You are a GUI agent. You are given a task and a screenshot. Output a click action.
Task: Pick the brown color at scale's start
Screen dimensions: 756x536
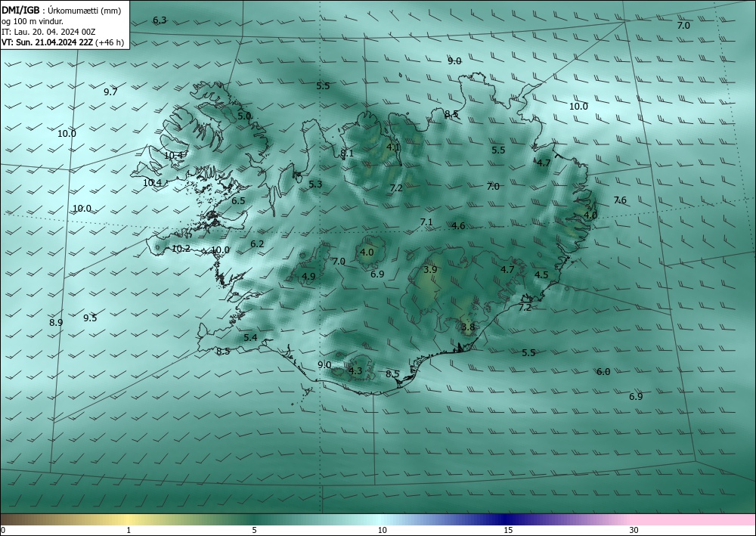point(8,519)
